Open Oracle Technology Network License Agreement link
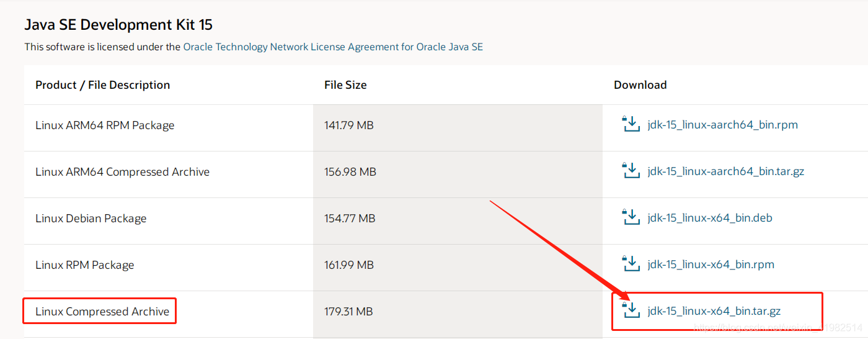 [x=333, y=47]
